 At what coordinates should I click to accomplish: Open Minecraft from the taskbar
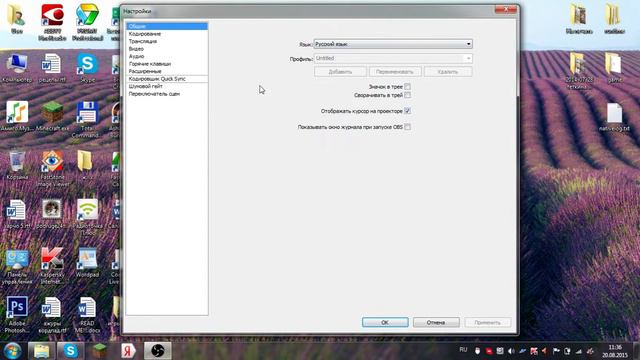pyautogui.click(x=99, y=351)
